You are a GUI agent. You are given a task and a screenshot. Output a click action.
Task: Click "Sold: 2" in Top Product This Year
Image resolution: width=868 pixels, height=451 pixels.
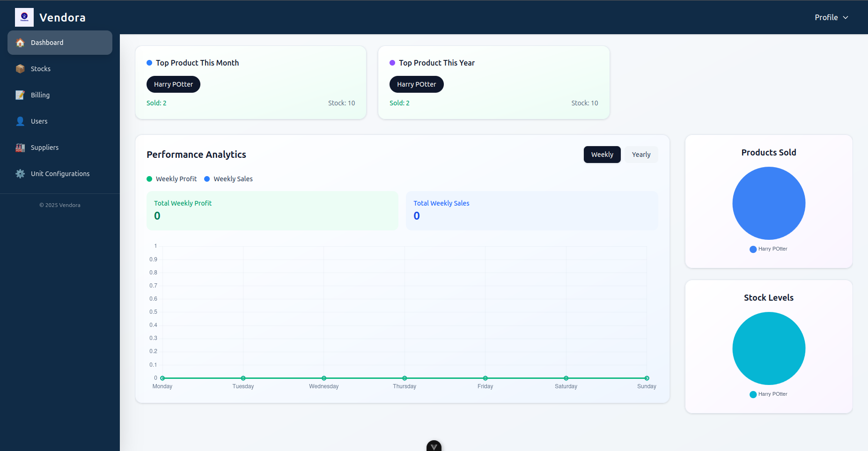(x=399, y=103)
